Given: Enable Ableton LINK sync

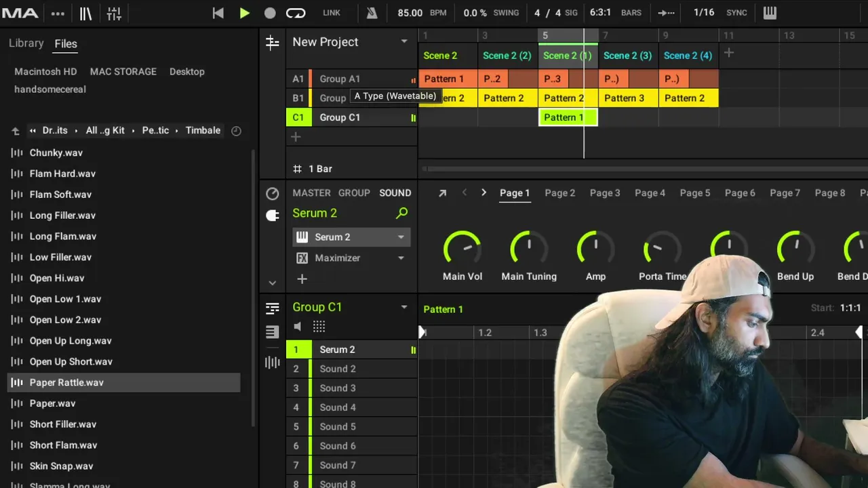Looking at the screenshot, I should (332, 13).
